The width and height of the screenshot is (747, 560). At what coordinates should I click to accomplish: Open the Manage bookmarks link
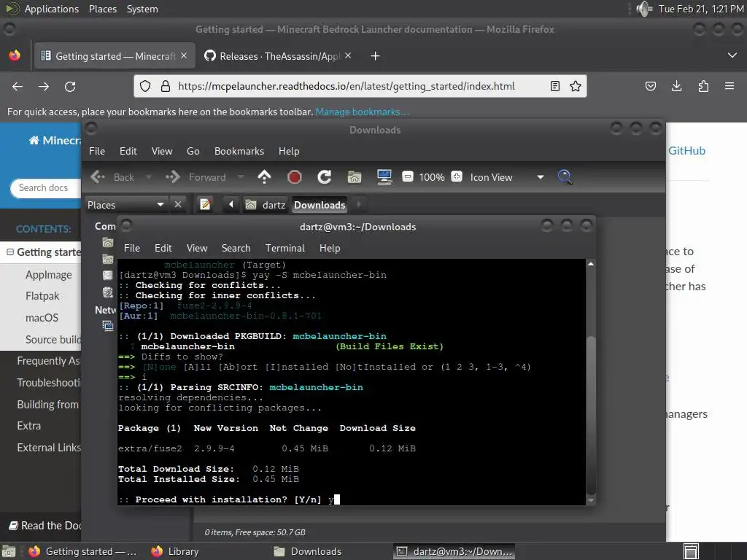(x=362, y=112)
